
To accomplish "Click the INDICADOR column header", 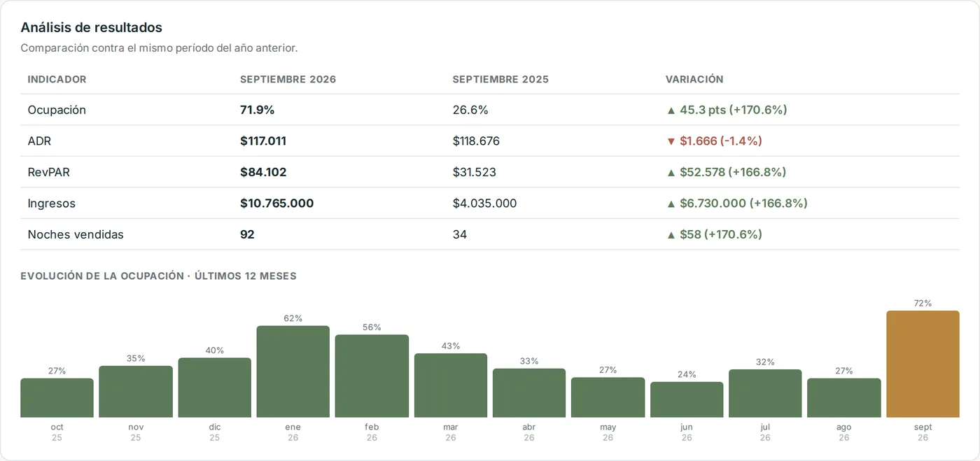I will coord(57,80).
